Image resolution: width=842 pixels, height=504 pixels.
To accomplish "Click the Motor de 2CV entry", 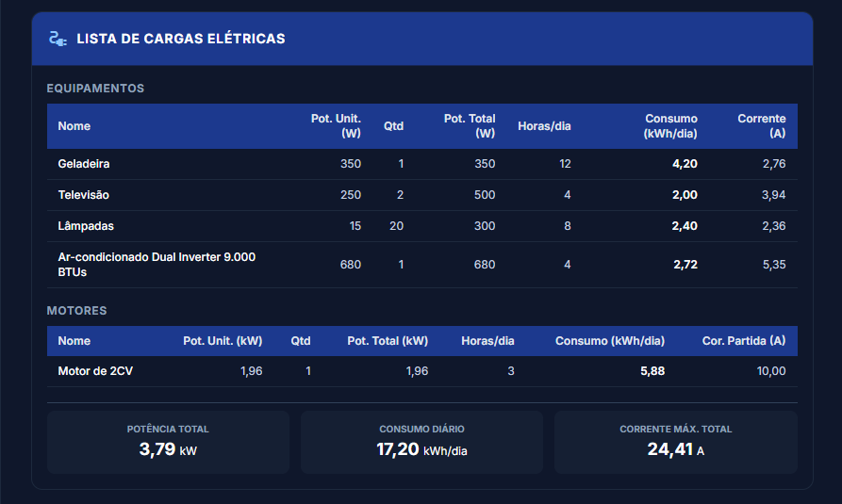I will point(95,371).
